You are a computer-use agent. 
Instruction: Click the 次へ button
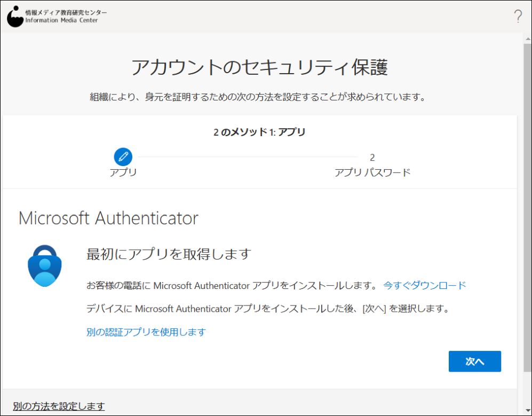(475, 362)
